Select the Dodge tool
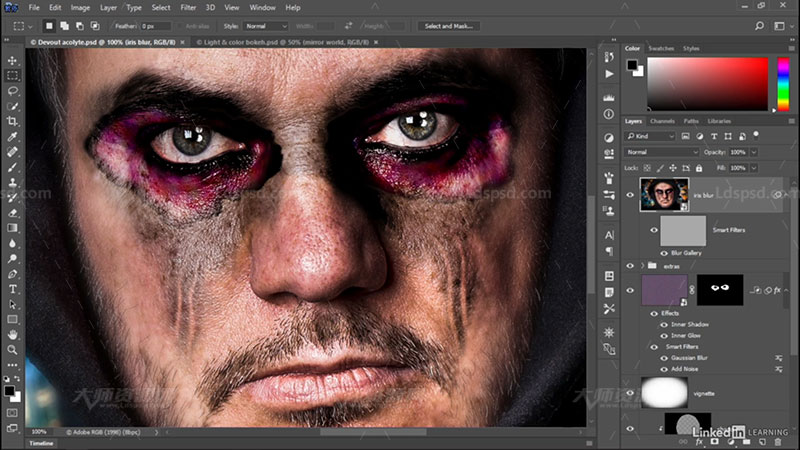Image resolution: width=800 pixels, height=450 pixels. point(12,259)
